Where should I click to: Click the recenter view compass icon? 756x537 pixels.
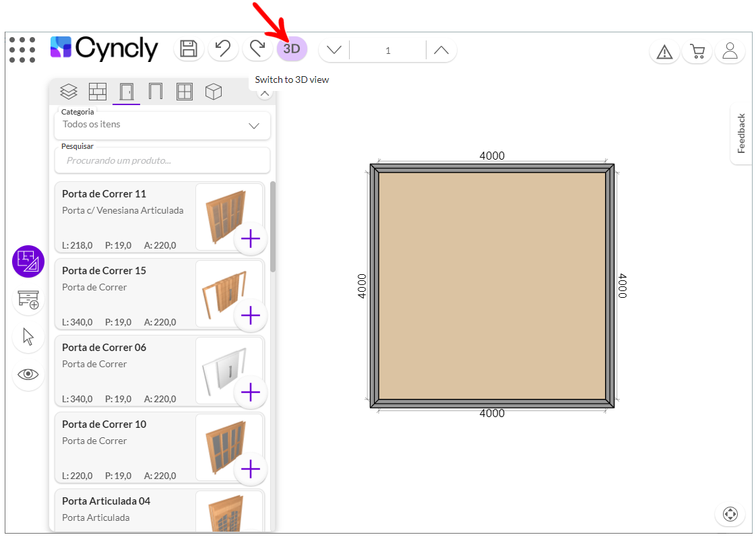pos(730,514)
